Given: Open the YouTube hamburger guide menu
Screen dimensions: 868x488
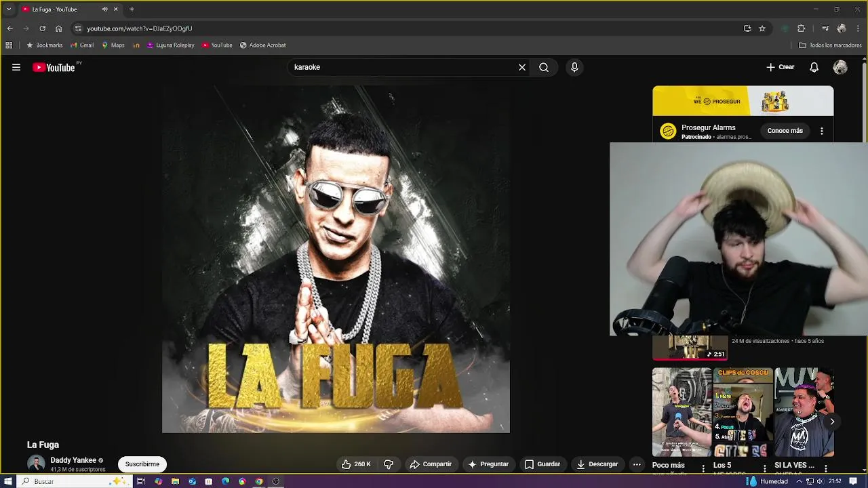Looking at the screenshot, I should point(16,67).
